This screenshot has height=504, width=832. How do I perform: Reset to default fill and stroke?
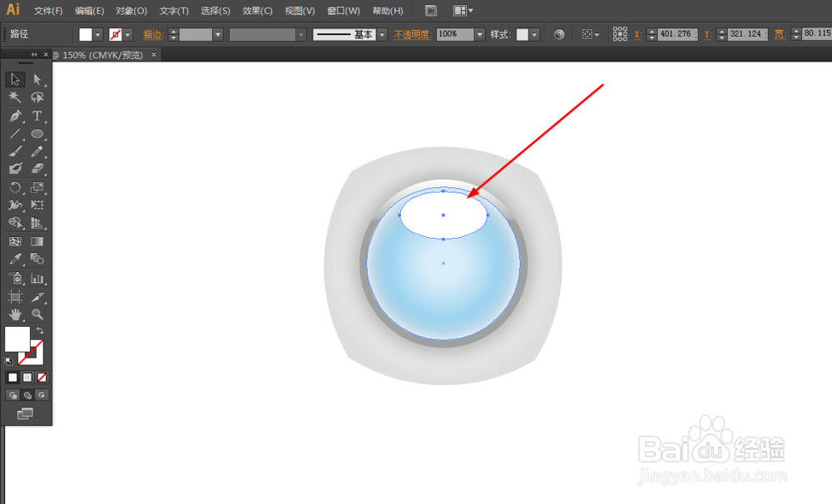pyautogui.click(x=8, y=361)
